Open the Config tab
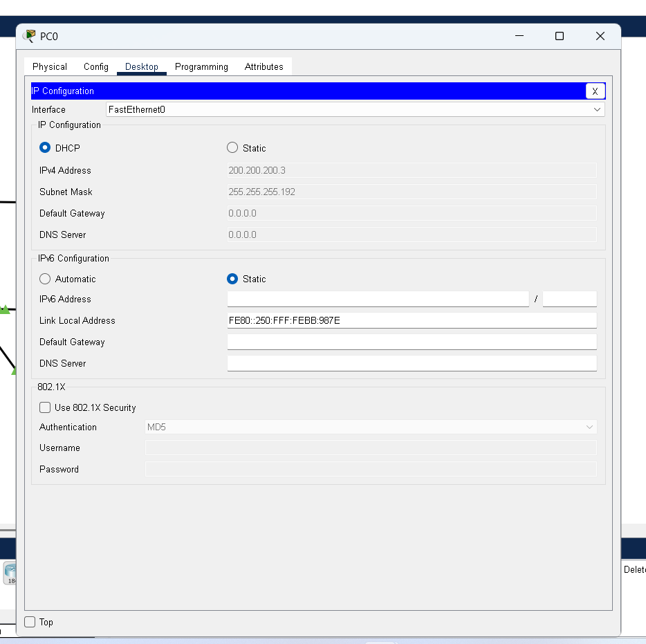The image size is (646, 644). click(96, 66)
